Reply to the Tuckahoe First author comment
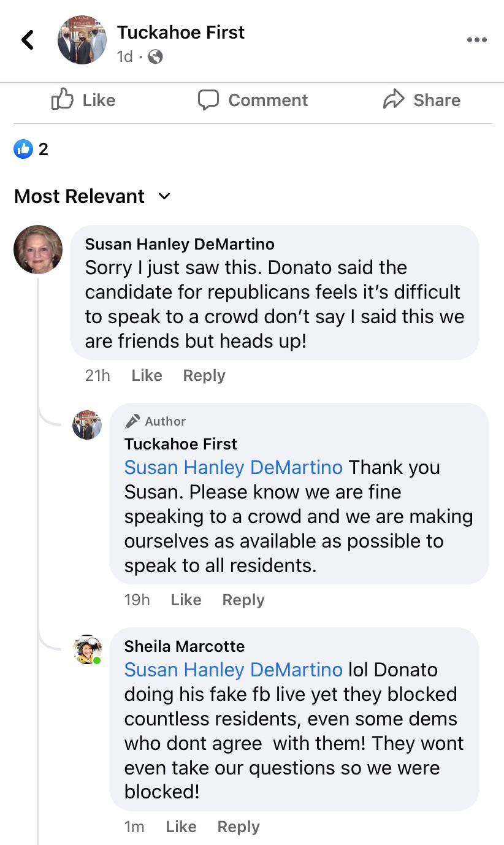 tap(243, 600)
